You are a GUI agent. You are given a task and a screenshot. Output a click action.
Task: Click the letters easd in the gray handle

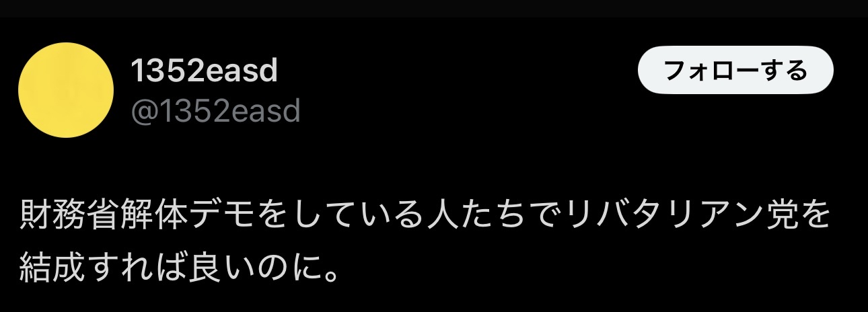263,112
